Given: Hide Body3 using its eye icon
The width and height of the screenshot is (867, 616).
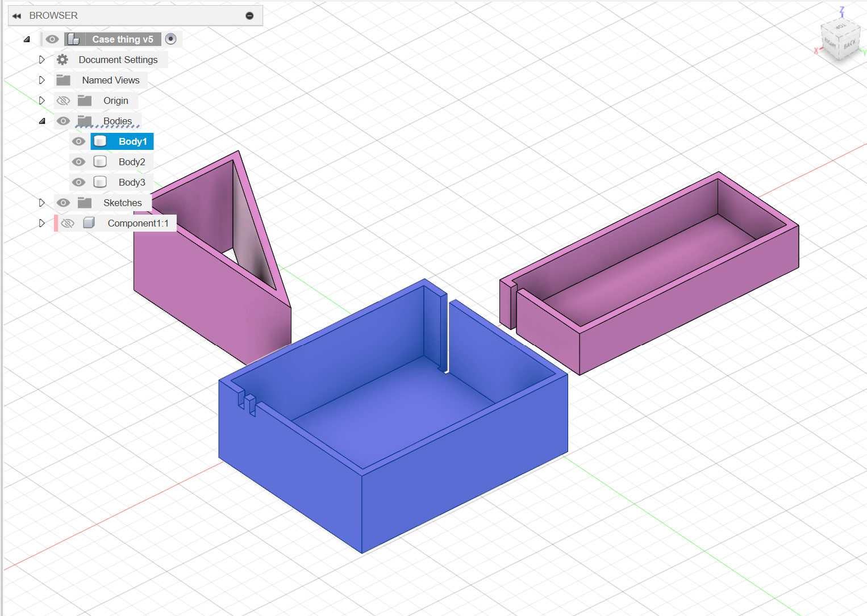Looking at the screenshot, I should (79, 182).
